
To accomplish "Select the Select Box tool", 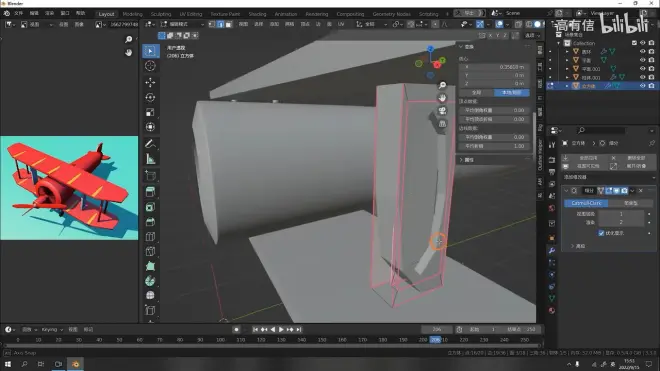I will (150, 51).
